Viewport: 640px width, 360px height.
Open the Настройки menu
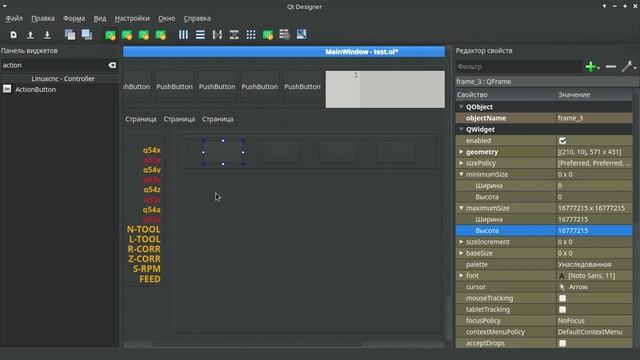pos(132,18)
